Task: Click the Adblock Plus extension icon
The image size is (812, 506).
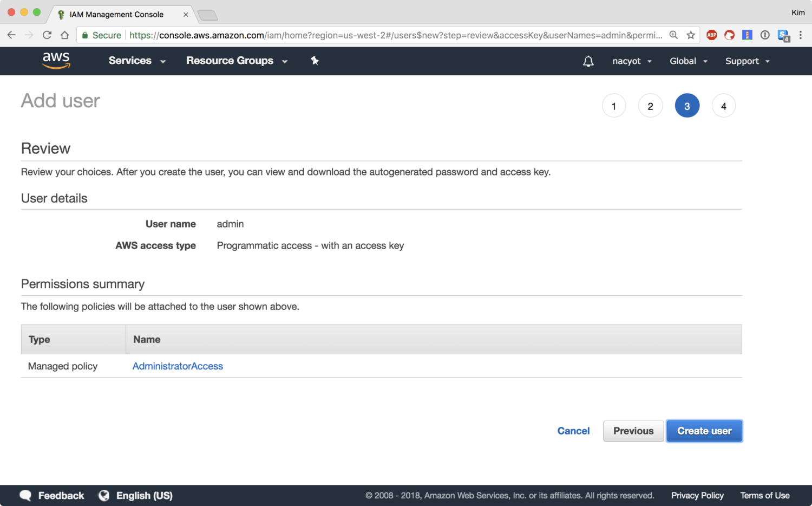Action: click(711, 35)
